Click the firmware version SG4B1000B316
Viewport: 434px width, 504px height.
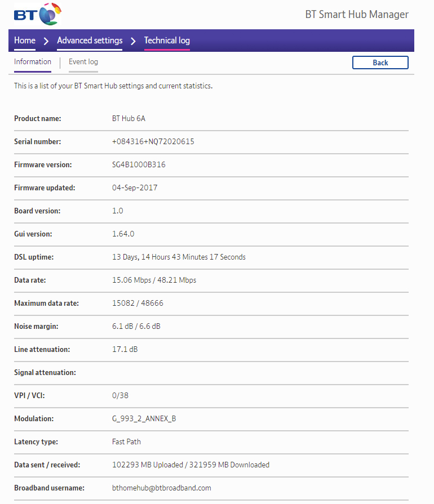[x=139, y=165]
